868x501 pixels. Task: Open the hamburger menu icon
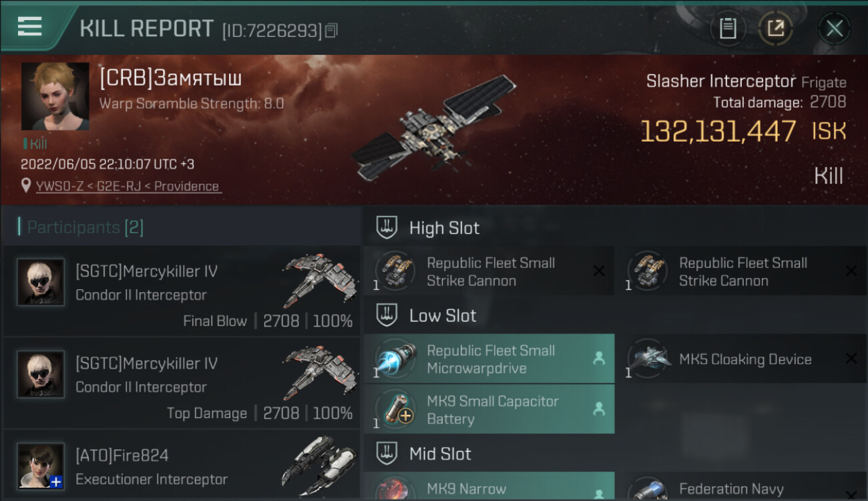(29, 26)
